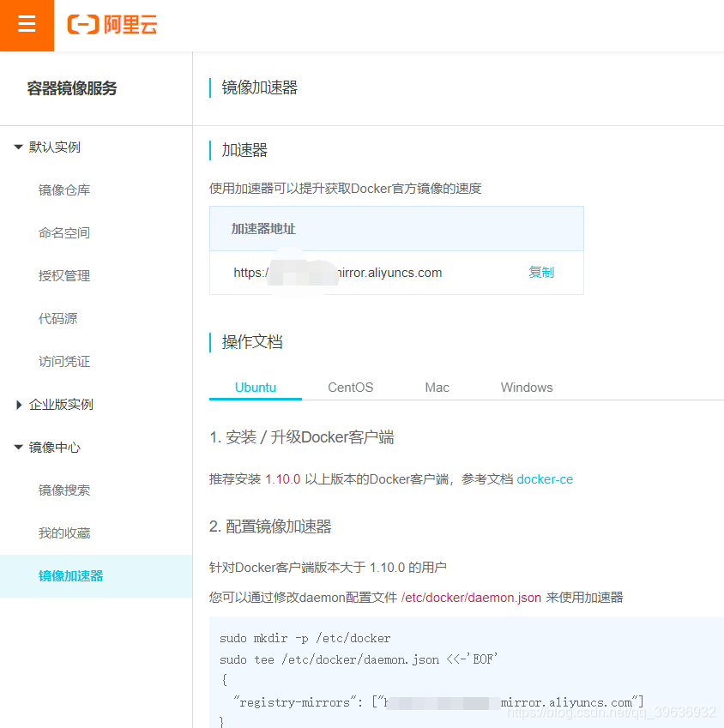Go to 授权管理 settings
The height and width of the screenshot is (728, 724).
(x=63, y=275)
